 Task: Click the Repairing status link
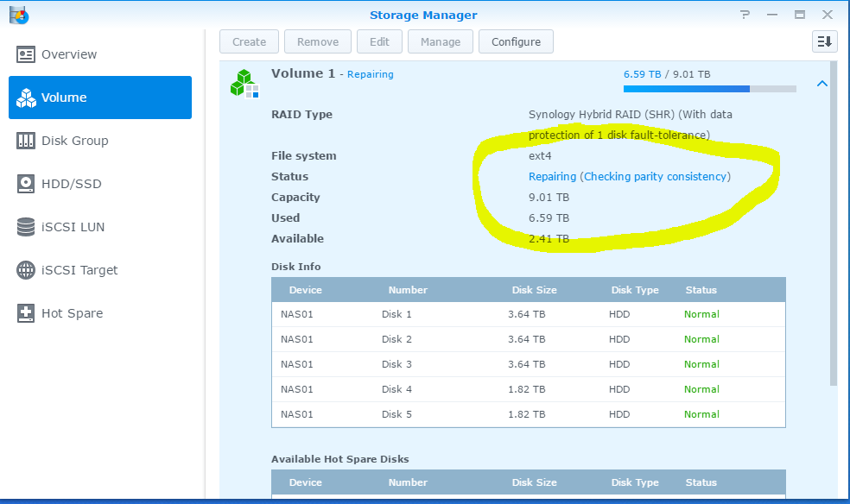629,177
